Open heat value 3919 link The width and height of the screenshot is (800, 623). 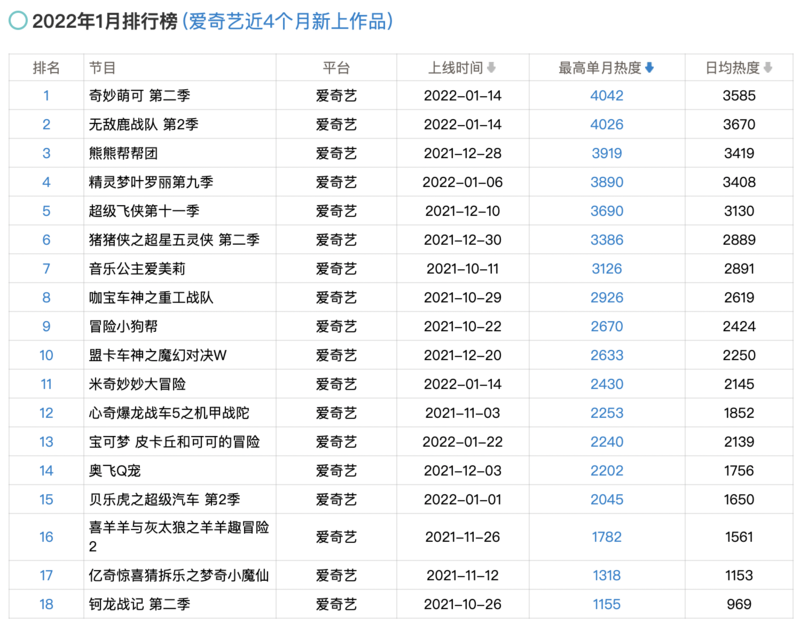click(x=607, y=153)
